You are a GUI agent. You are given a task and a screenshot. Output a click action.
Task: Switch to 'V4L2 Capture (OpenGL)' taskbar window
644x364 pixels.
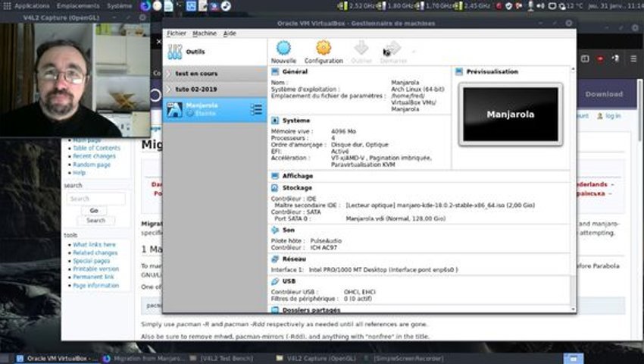(x=316, y=359)
